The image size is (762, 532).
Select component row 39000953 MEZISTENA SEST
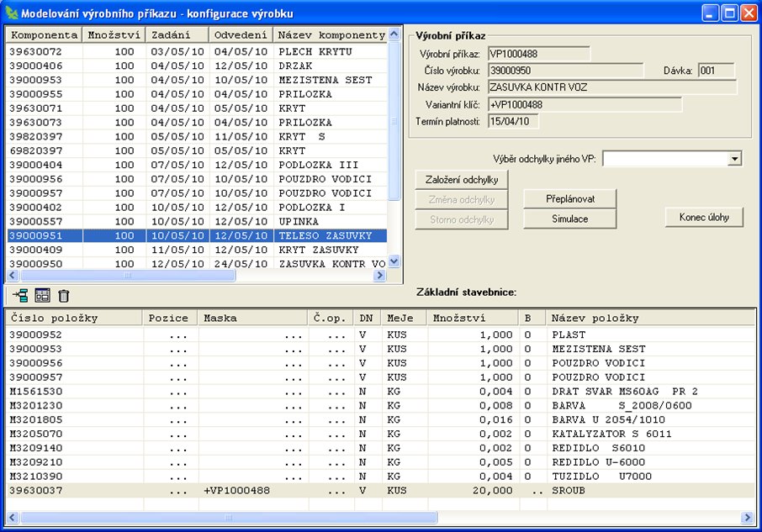point(197,80)
